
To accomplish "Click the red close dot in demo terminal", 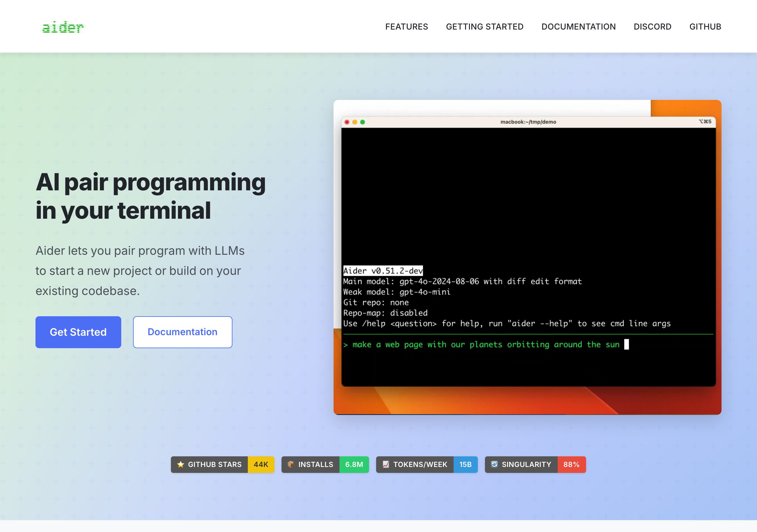I will (347, 122).
